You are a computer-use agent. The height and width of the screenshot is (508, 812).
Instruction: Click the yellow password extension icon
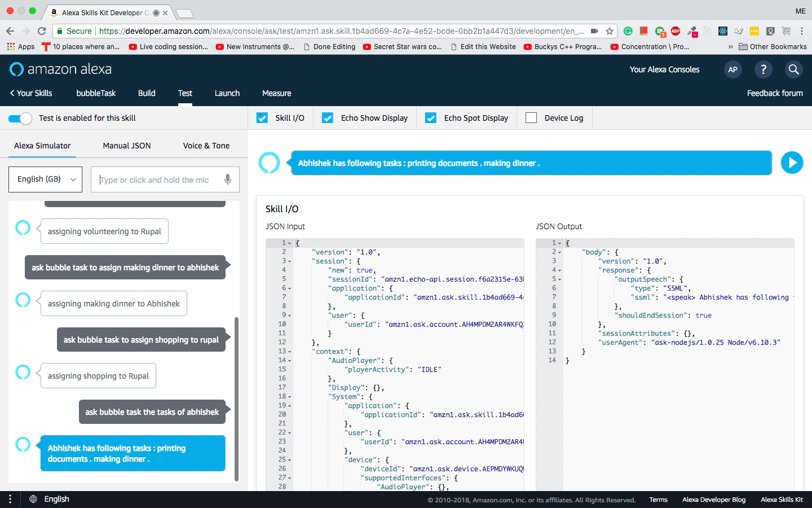[754, 31]
